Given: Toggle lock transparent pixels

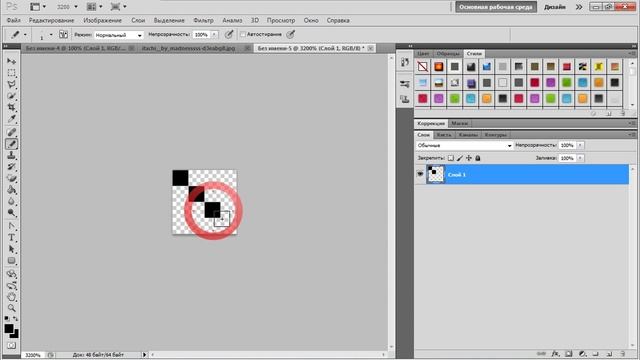Looking at the screenshot, I should pos(451,158).
